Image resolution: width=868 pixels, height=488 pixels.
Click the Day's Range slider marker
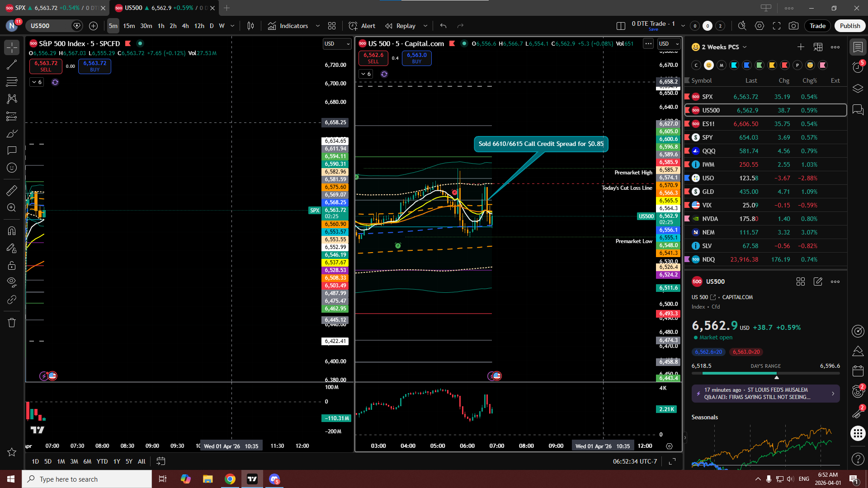coord(777,377)
